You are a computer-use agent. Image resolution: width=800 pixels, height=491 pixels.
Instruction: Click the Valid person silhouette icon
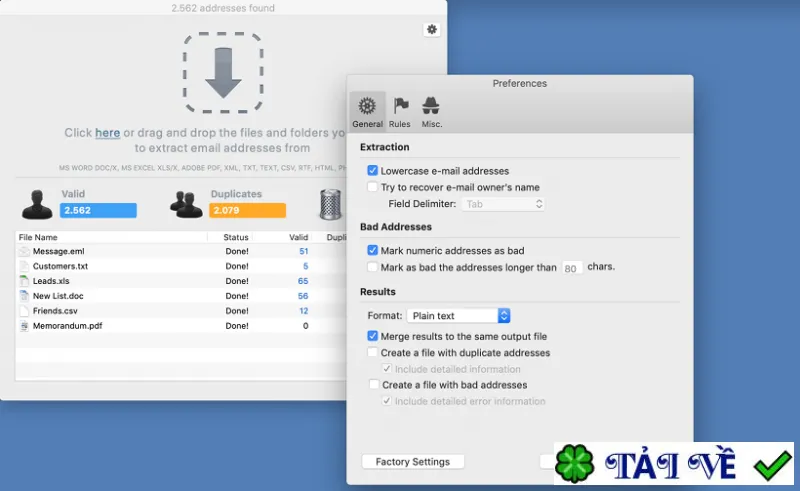pos(37,204)
